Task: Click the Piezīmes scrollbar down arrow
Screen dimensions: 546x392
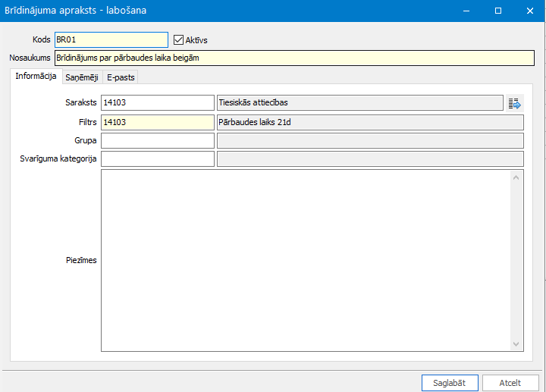Action: pyautogui.click(x=516, y=344)
